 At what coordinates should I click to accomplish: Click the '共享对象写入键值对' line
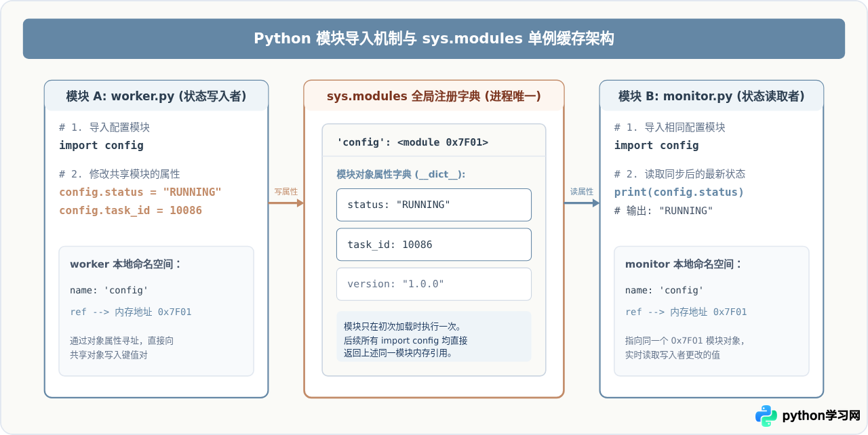coord(108,354)
